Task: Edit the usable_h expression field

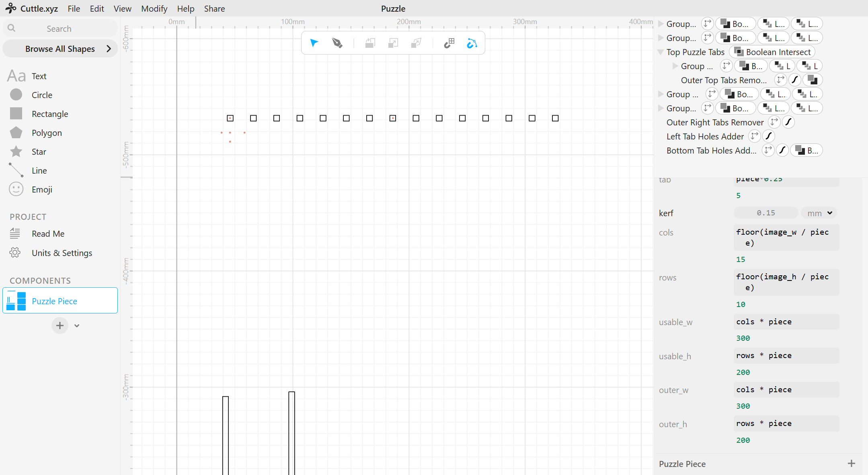Action: pos(786,355)
